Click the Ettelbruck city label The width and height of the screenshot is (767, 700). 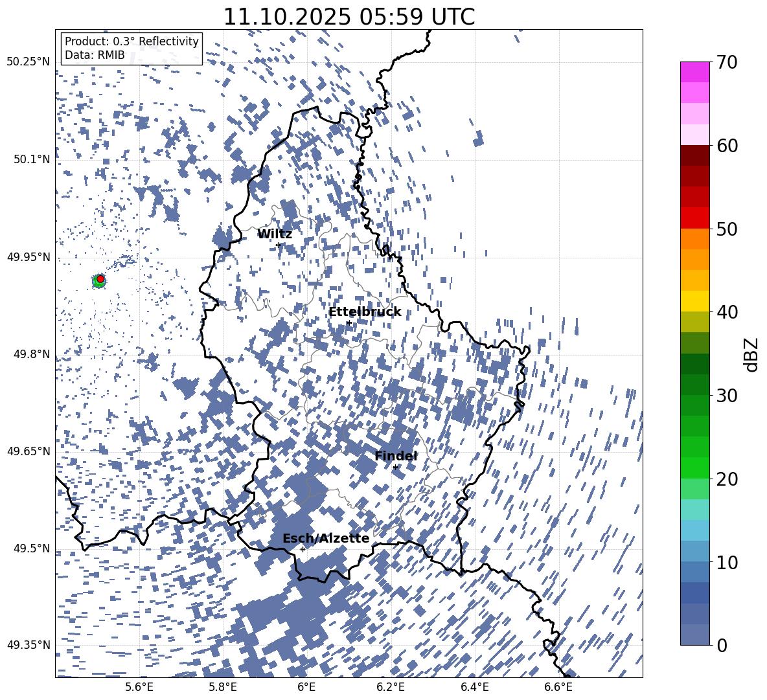[365, 312]
